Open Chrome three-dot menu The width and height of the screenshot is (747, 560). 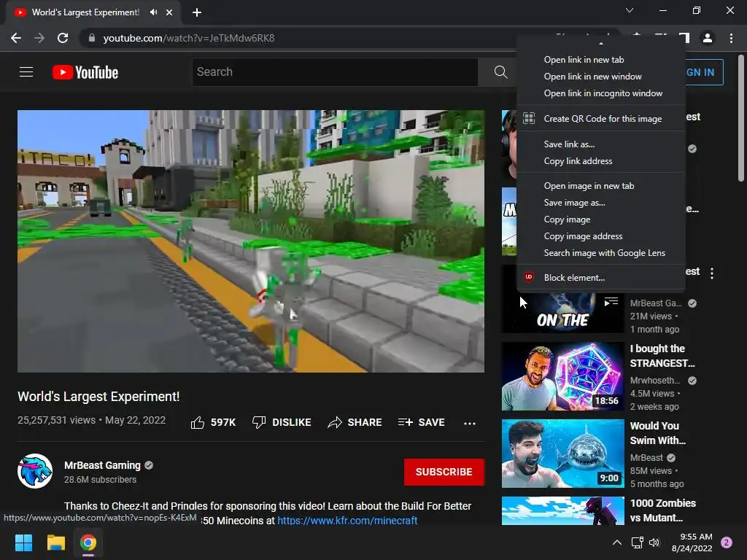(731, 38)
